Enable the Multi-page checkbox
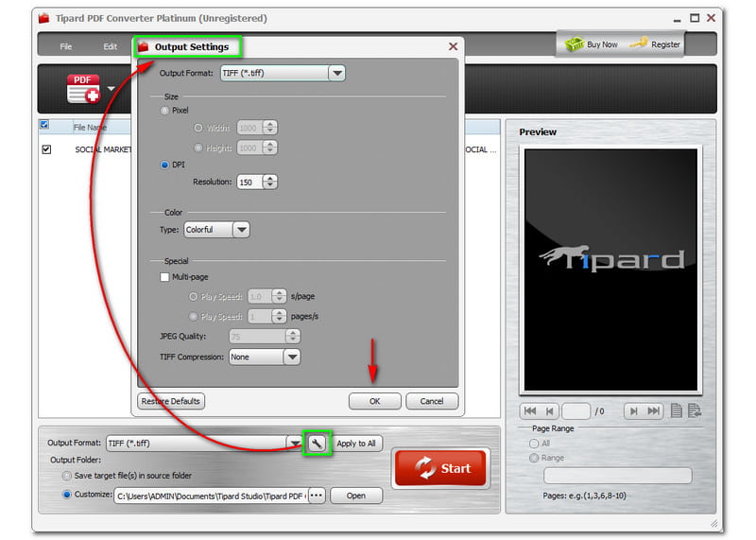756x540 pixels. [x=166, y=277]
